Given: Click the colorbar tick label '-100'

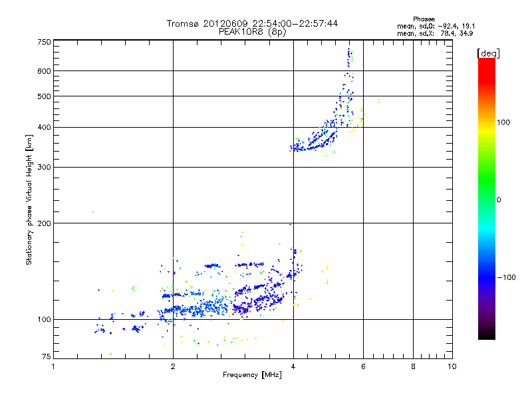Looking at the screenshot, I should coord(507,277).
